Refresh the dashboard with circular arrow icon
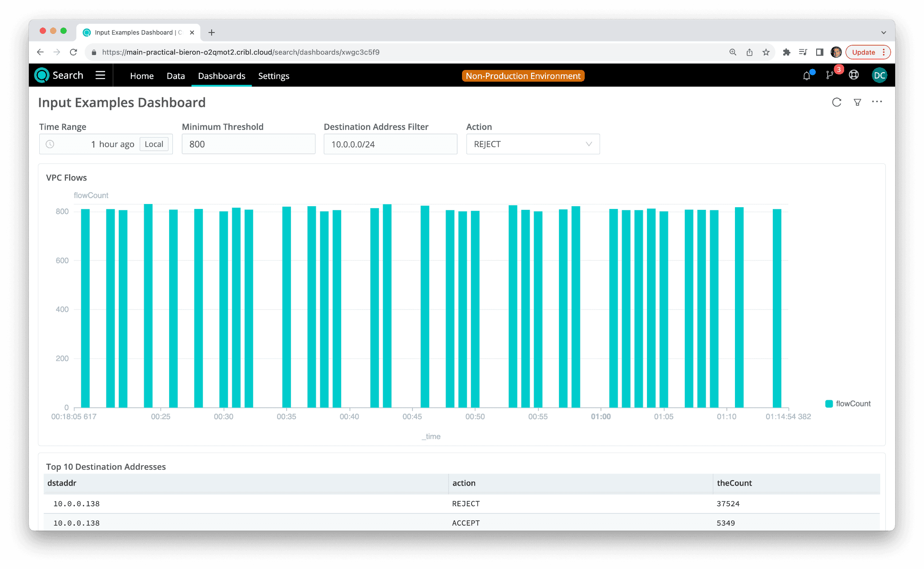Image resolution: width=924 pixels, height=569 pixels. pyautogui.click(x=836, y=102)
